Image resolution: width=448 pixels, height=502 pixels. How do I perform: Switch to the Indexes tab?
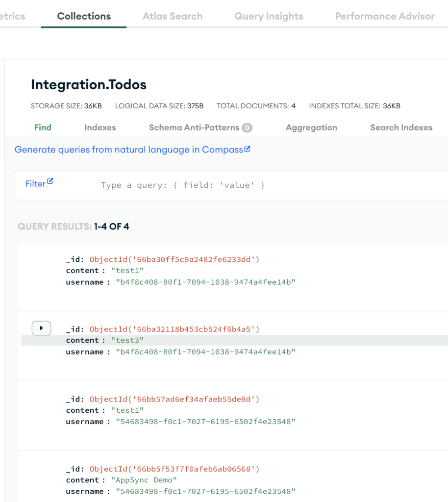coord(100,127)
